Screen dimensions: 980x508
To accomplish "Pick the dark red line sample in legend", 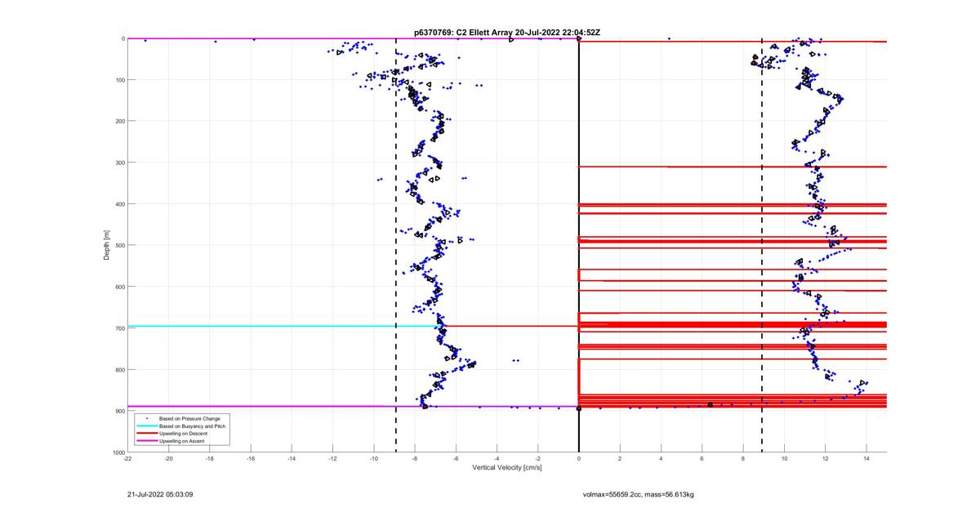I will click(147, 434).
